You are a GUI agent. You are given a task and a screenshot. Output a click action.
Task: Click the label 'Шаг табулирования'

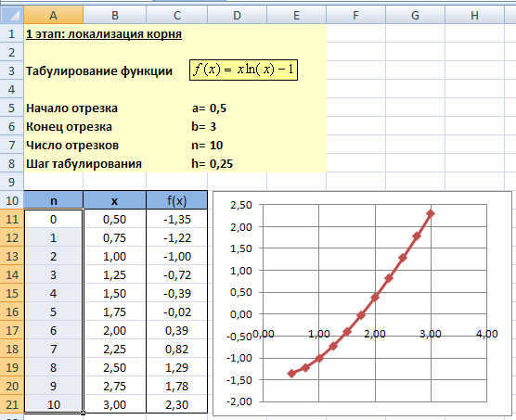84,164
